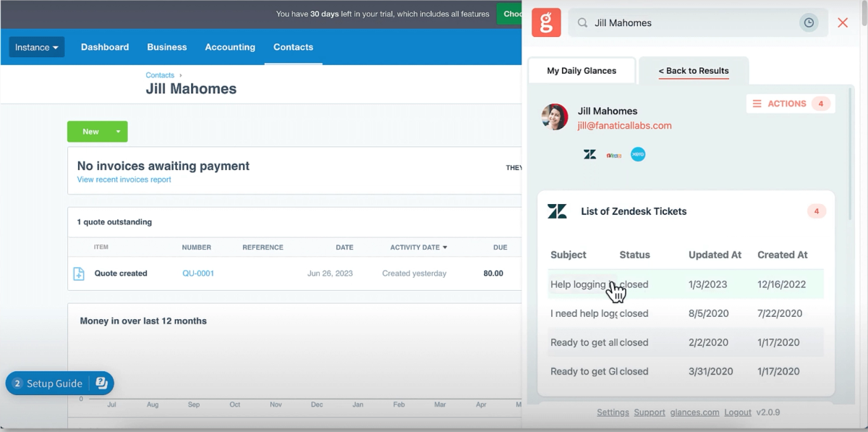This screenshot has width=868, height=432.
Task: Open Glances Settings link
Action: [613, 412]
